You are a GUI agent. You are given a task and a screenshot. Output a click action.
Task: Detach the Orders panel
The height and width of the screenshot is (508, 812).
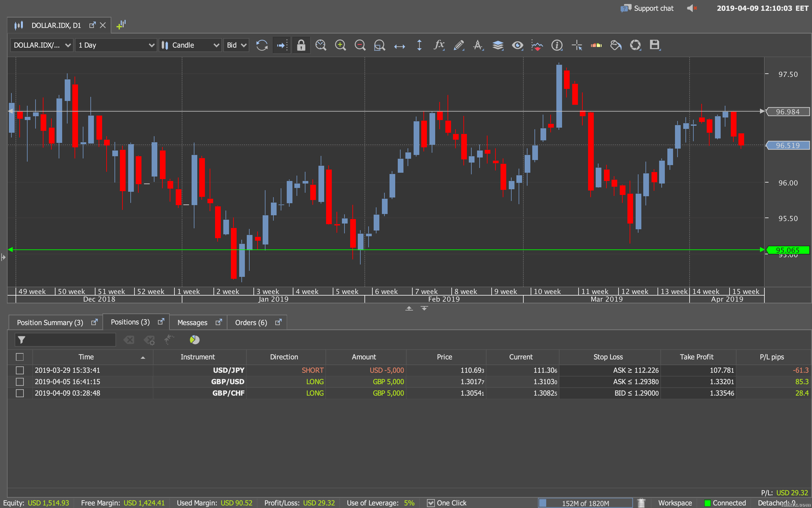tap(278, 322)
